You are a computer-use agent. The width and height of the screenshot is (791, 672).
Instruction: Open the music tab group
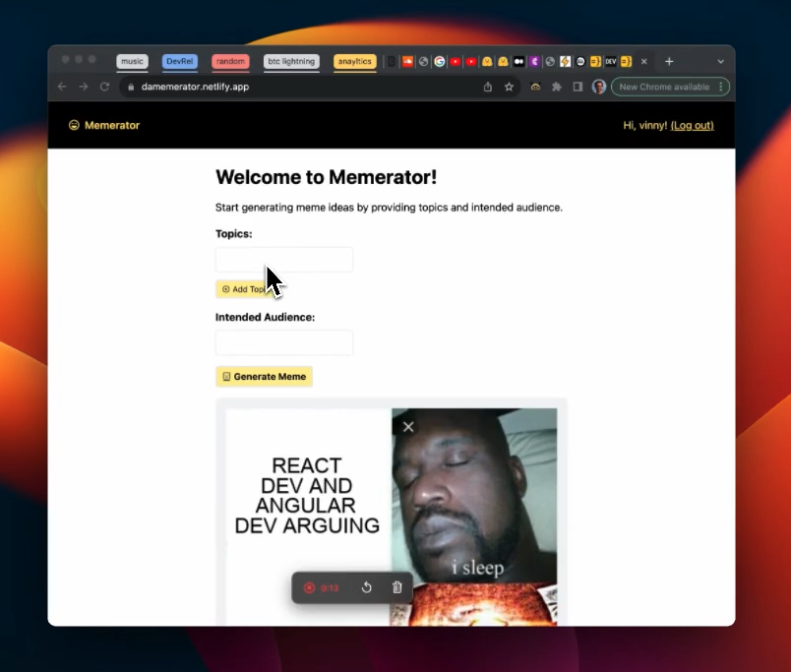[x=132, y=61]
